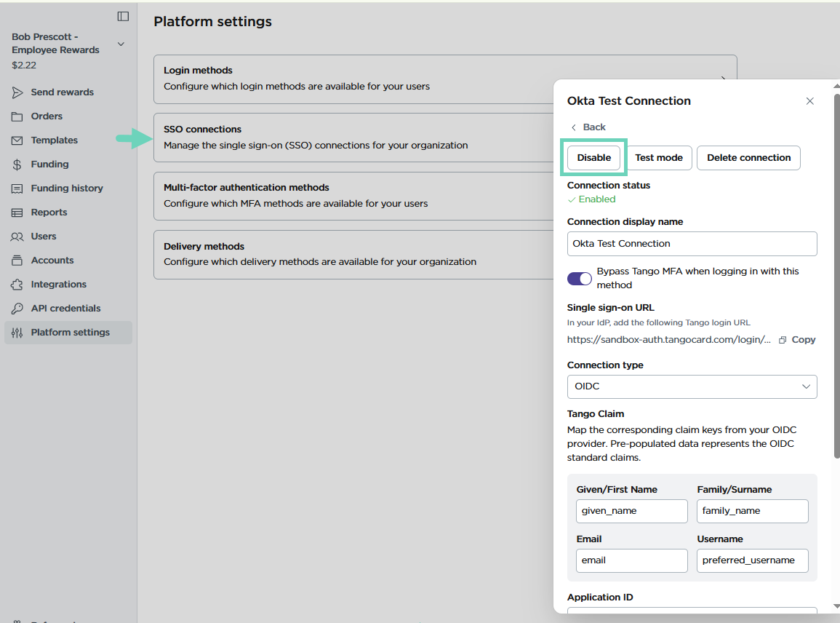Open the Connection type OIDC dropdown
840x623 pixels.
pyautogui.click(x=692, y=386)
